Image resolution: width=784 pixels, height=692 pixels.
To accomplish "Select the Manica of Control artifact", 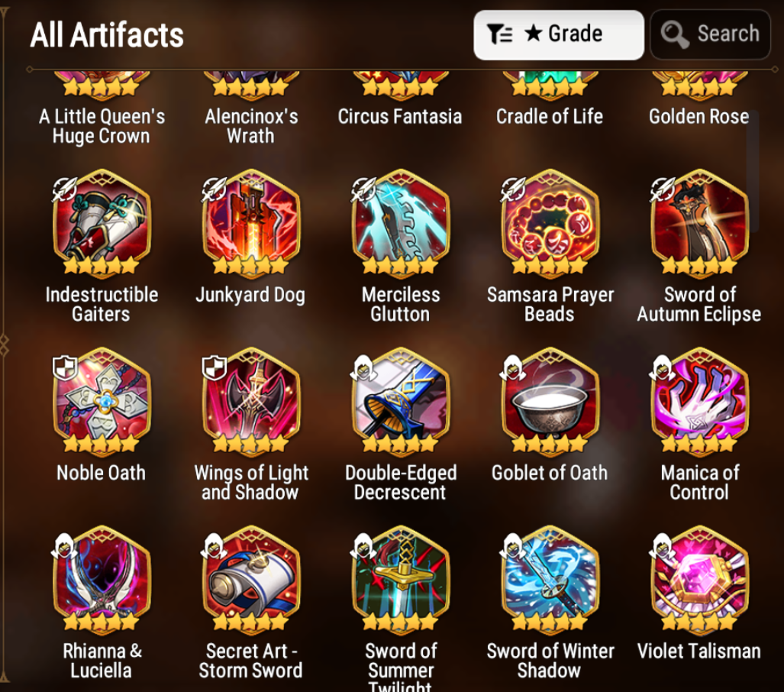I will point(699,402).
